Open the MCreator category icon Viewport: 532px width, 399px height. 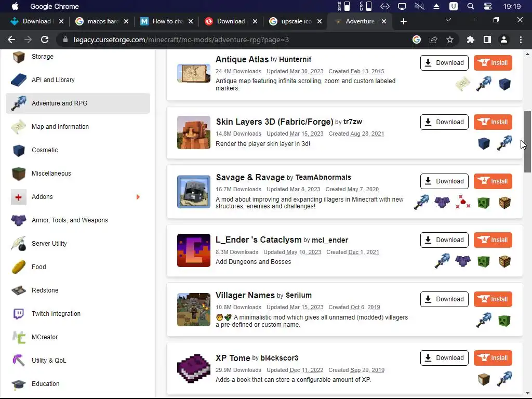19,337
